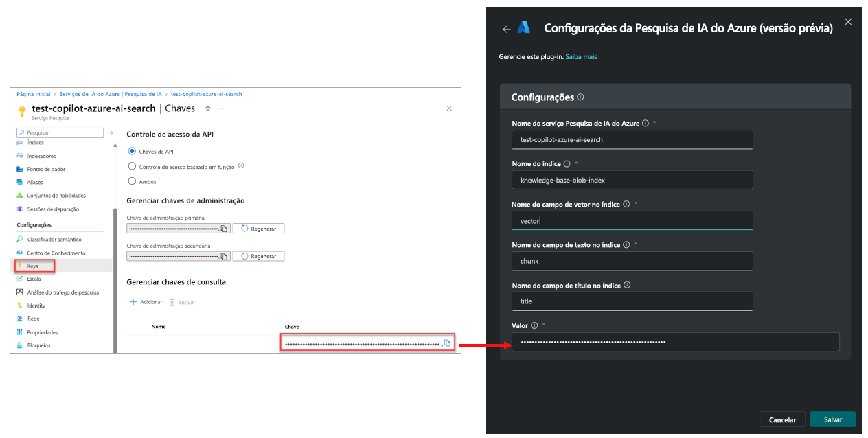This screenshot has width=868, height=438.
Task: Click Adicionar to add a query key
Action: pyautogui.click(x=146, y=302)
